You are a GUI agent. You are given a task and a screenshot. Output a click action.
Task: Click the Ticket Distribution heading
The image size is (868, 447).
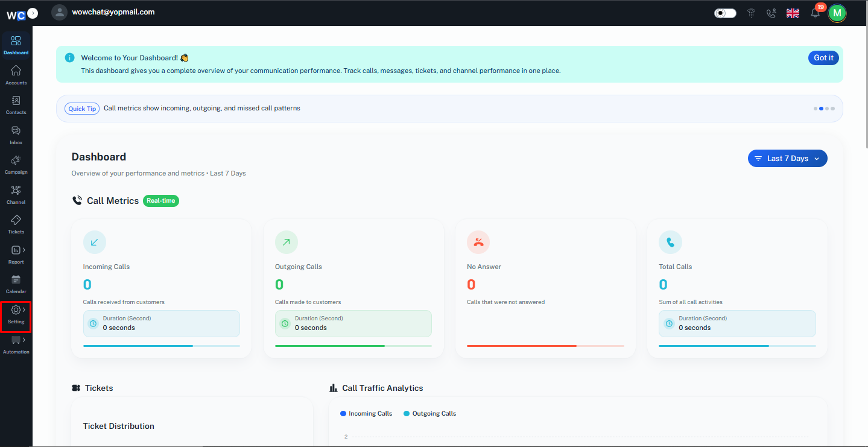pyautogui.click(x=119, y=426)
